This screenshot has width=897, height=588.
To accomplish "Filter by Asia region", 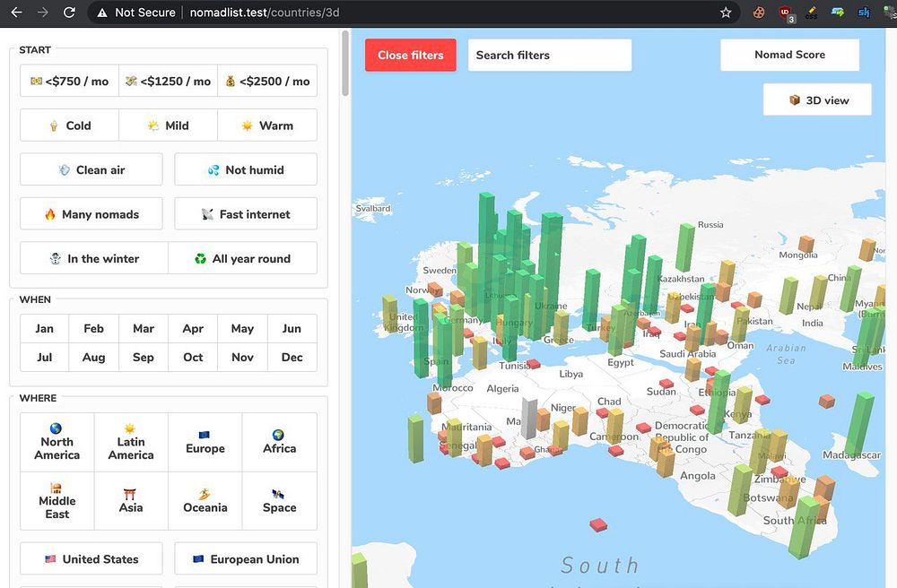I will 131,501.
